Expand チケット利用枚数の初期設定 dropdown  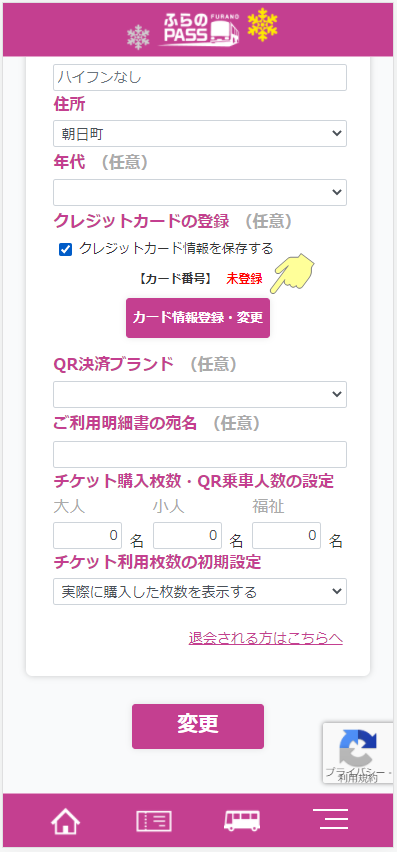200,591
